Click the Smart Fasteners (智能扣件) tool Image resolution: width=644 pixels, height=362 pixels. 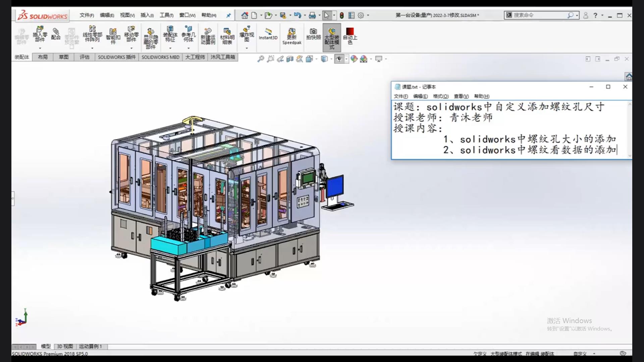[113, 36]
